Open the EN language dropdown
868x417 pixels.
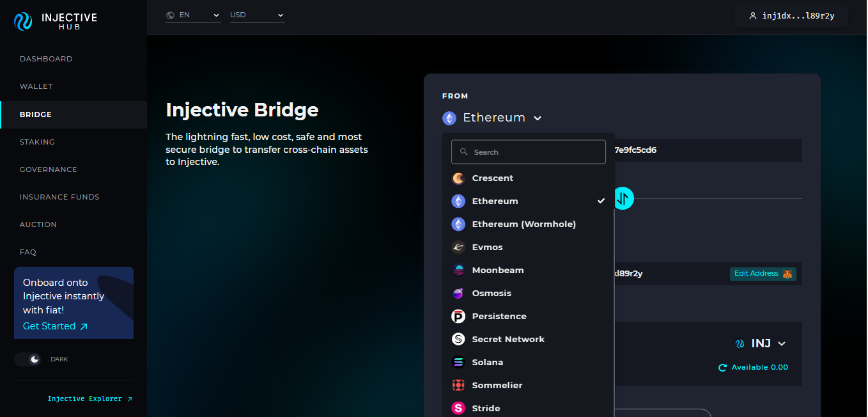pyautogui.click(x=193, y=15)
